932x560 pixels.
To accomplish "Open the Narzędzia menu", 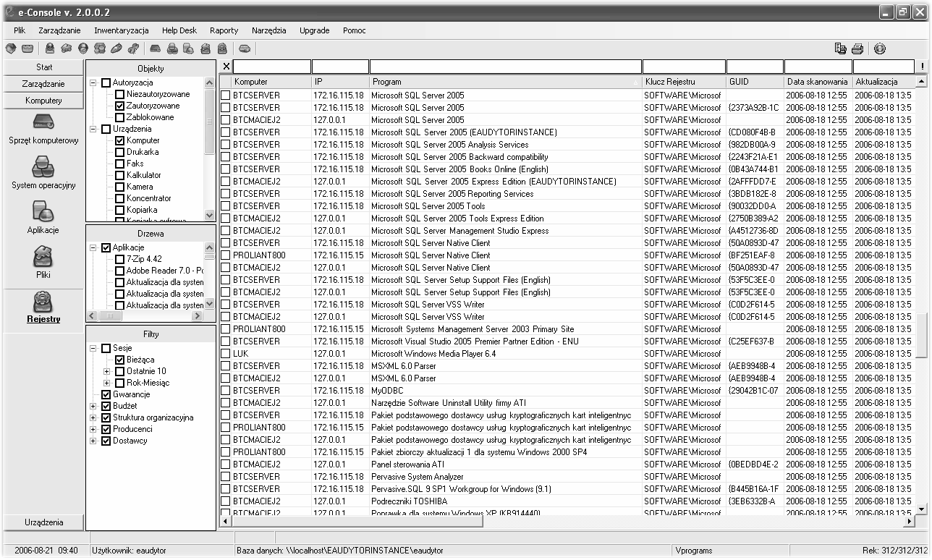I will click(x=269, y=30).
